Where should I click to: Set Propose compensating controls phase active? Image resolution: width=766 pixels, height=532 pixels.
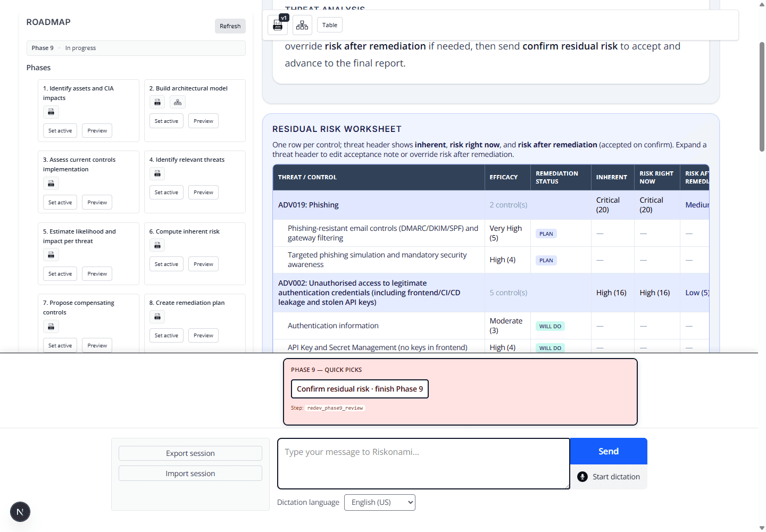60,346
